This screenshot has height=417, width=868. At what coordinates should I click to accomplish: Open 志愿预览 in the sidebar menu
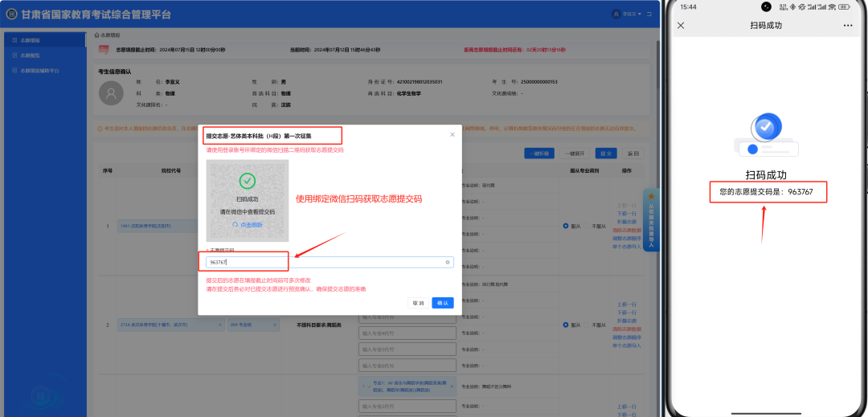click(31, 55)
